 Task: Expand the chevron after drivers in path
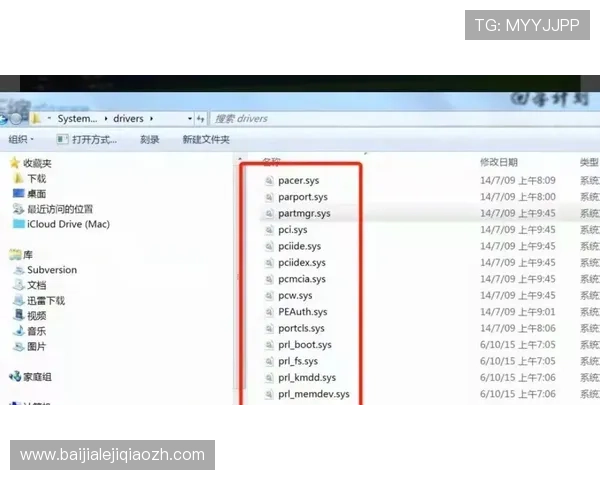pyautogui.click(x=152, y=119)
